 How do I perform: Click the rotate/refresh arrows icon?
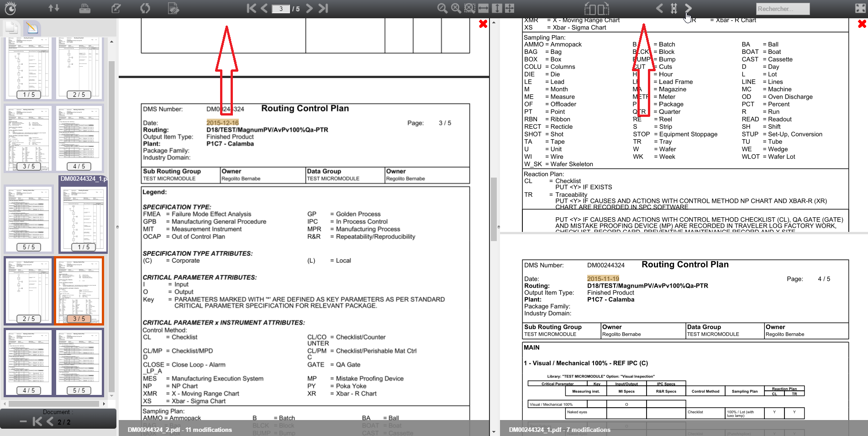pos(145,8)
